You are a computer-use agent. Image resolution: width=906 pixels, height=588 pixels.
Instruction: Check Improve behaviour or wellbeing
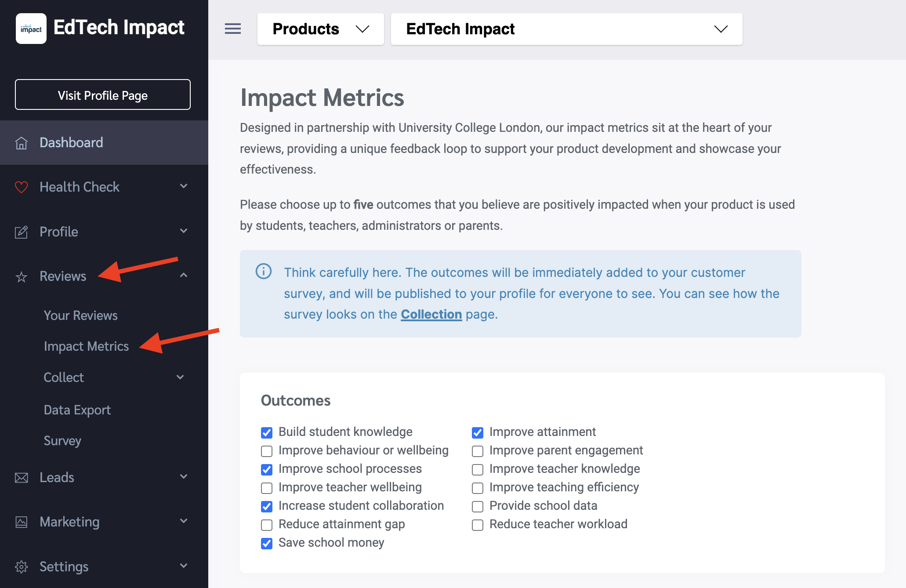(267, 451)
